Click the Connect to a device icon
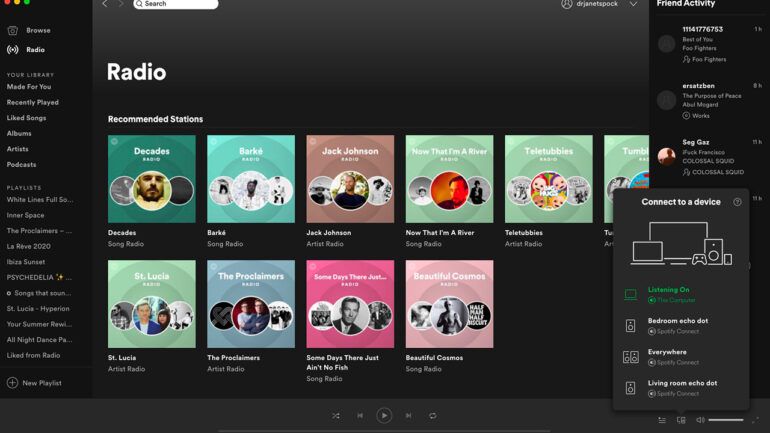 (x=681, y=420)
